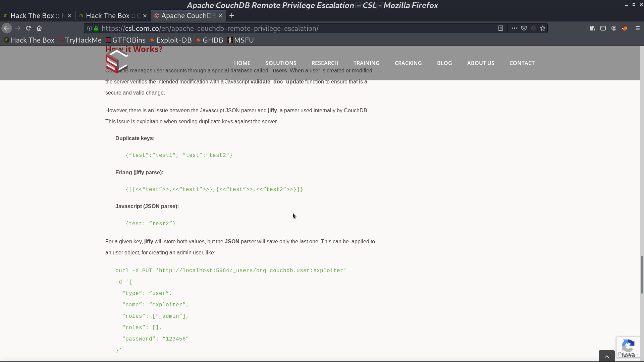644x362 pixels.
Task: Open a new browser tab
Action: tap(232, 16)
